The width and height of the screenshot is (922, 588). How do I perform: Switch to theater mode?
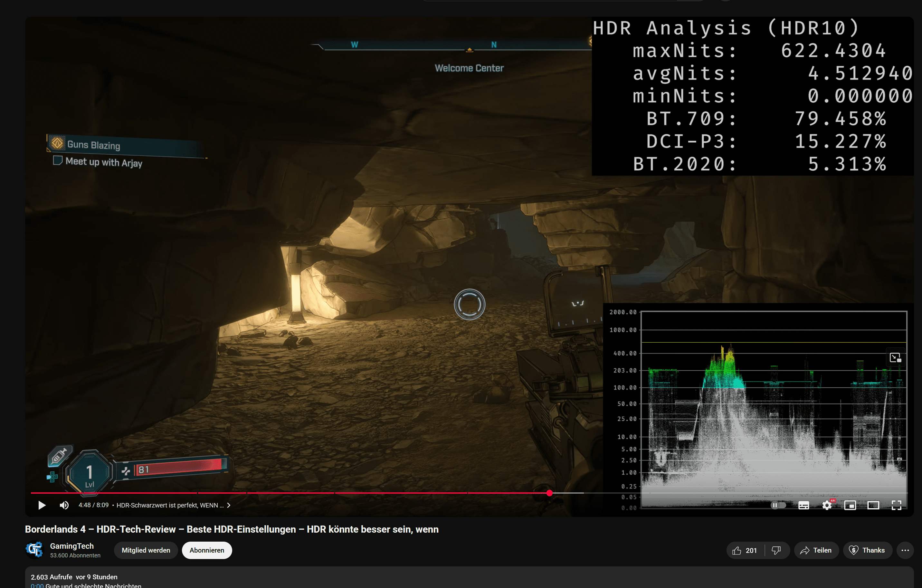(873, 505)
